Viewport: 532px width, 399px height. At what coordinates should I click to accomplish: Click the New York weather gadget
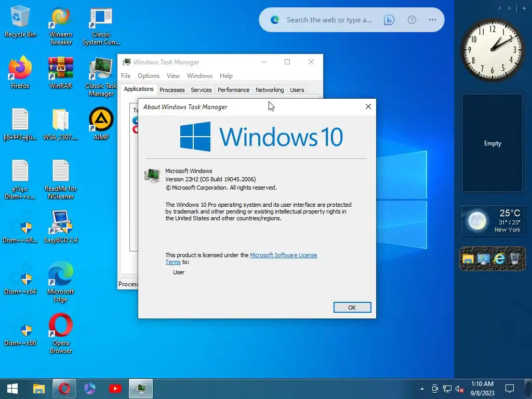tap(493, 221)
